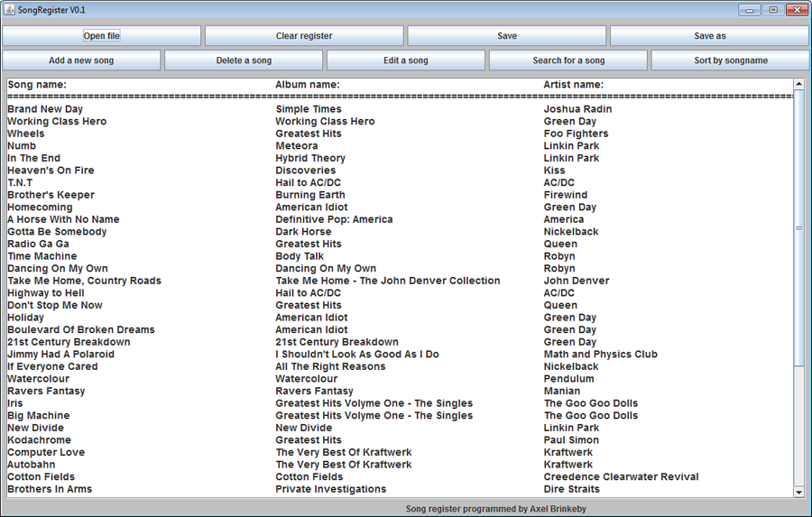Maximize the SongRegister window
The width and height of the screenshot is (812, 517).
coord(773,10)
